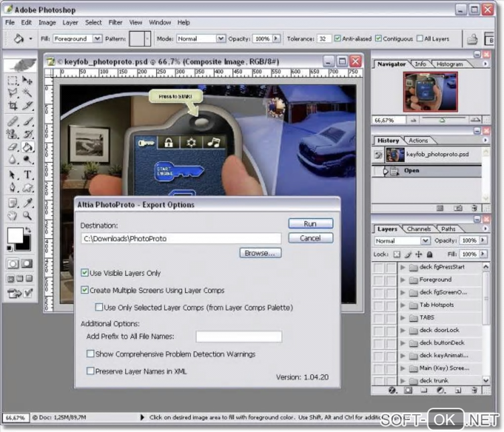The width and height of the screenshot is (504, 432).
Task: Toggle visibility of Foreground layer group
Action: 378,280
